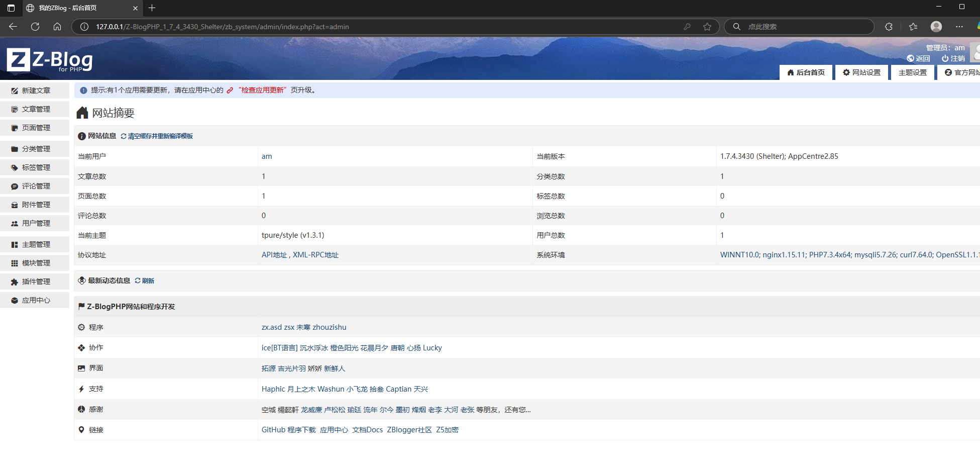Screen dimensions: 980x468
Task: Click the browser home icon
Action: coord(57,27)
